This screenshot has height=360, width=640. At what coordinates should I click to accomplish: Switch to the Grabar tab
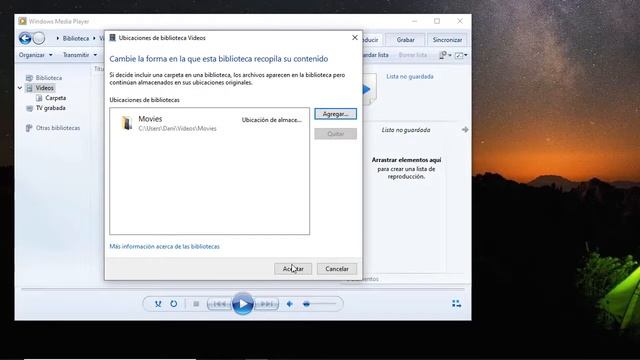tap(405, 40)
